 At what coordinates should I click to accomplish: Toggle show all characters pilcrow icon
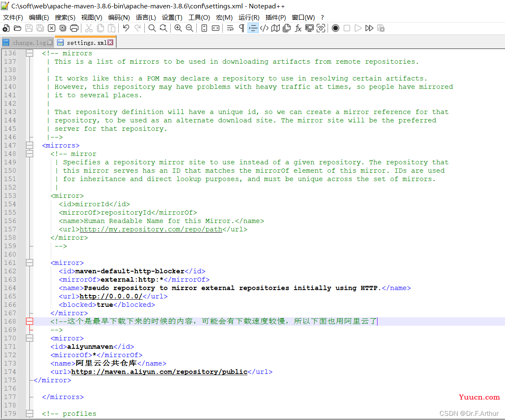242,28
